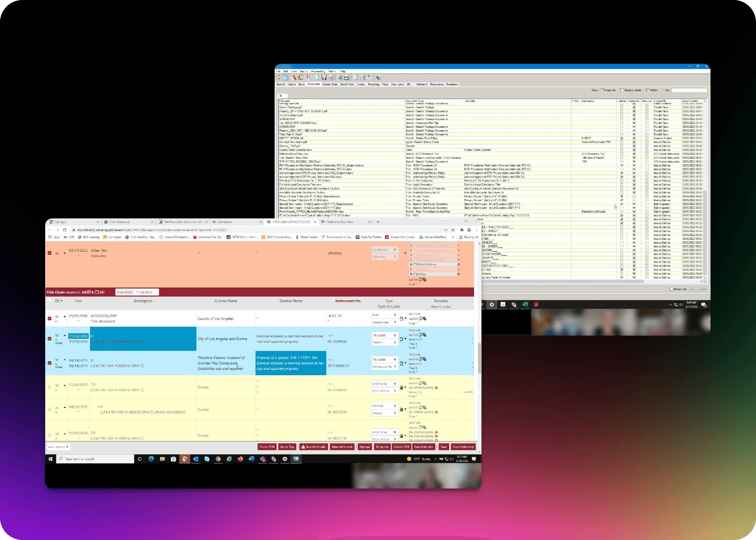The height and width of the screenshot is (540, 756).
Task: Open the Accounting menu
Action: click(318, 71)
